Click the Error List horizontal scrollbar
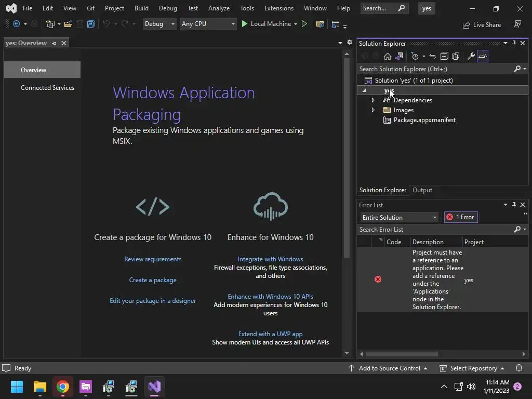 pos(402,354)
